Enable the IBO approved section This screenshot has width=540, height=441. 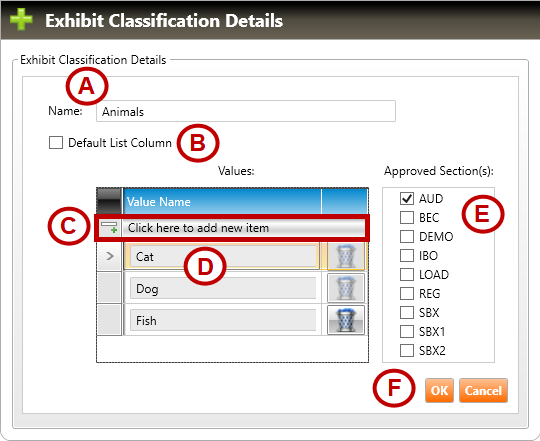tap(407, 255)
